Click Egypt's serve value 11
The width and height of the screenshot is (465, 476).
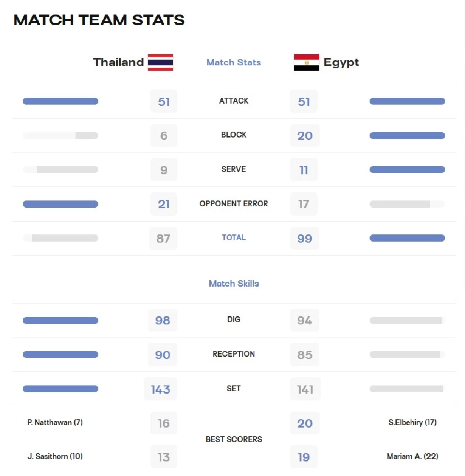[304, 169]
